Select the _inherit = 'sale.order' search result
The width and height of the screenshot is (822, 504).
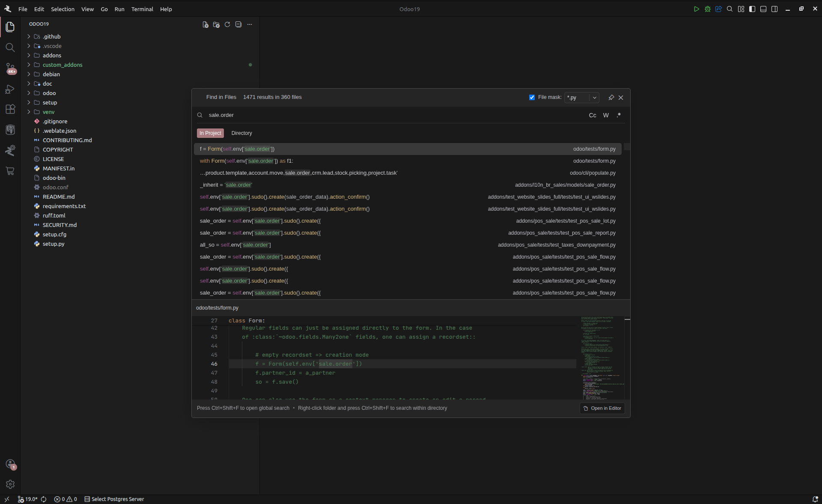coord(408,185)
